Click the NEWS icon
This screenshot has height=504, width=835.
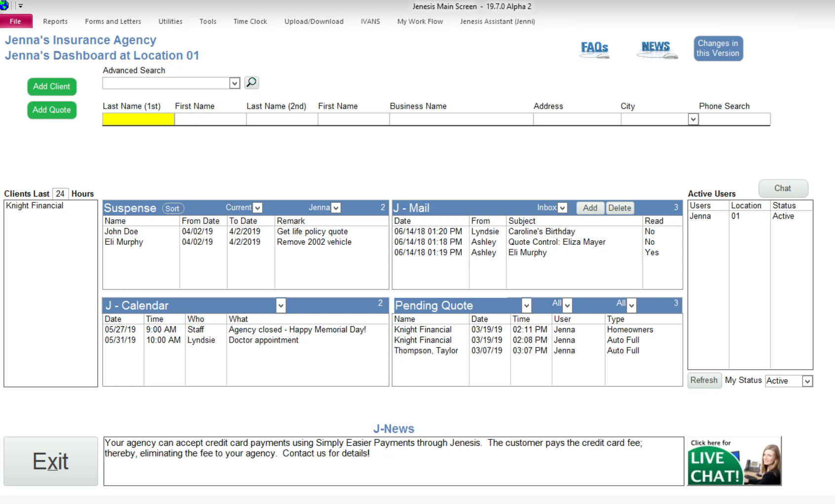tap(656, 47)
